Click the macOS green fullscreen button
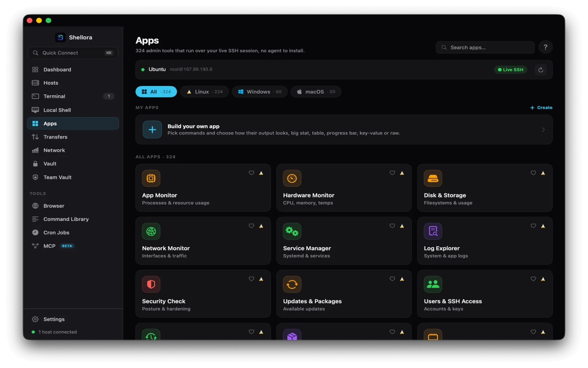This screenshot has height=368, width=588. point(48,20)
